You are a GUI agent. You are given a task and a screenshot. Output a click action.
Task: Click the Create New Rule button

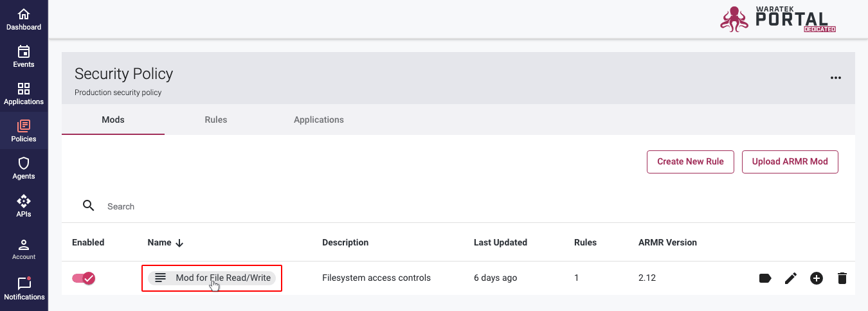691,162
